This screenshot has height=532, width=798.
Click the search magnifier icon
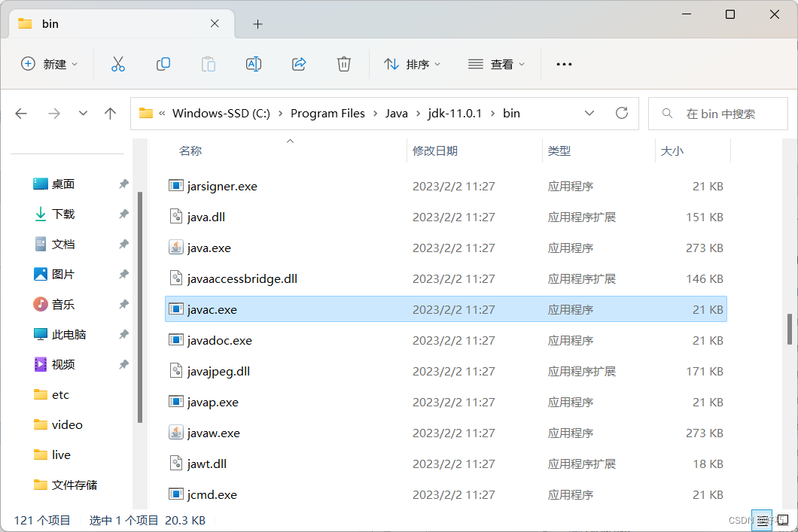tap(667, 114)
